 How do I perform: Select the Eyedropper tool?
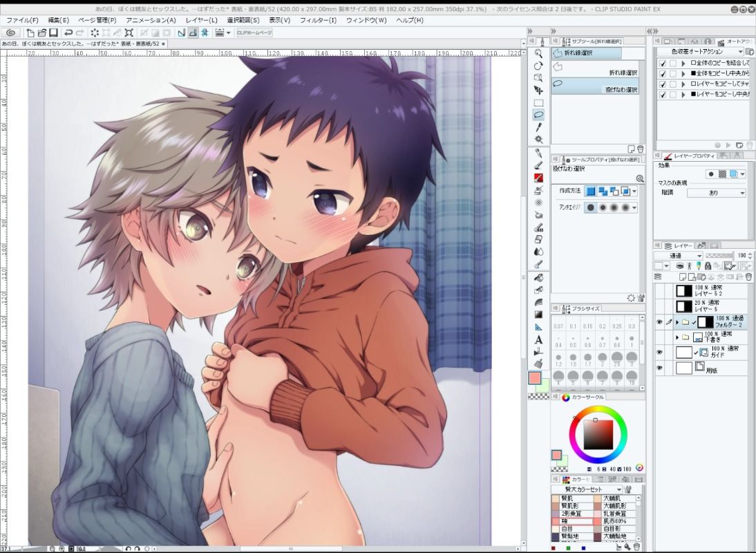(x=538, y=127)
